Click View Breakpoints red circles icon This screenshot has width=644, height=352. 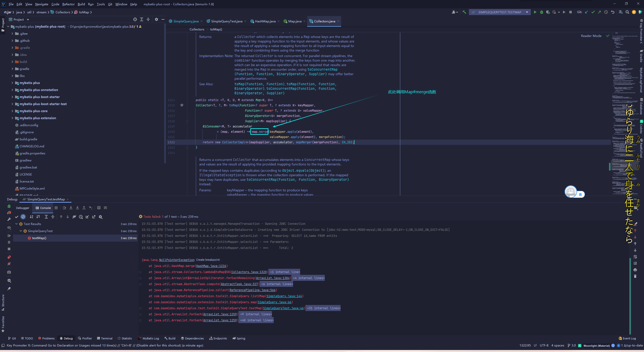point(9,257)
